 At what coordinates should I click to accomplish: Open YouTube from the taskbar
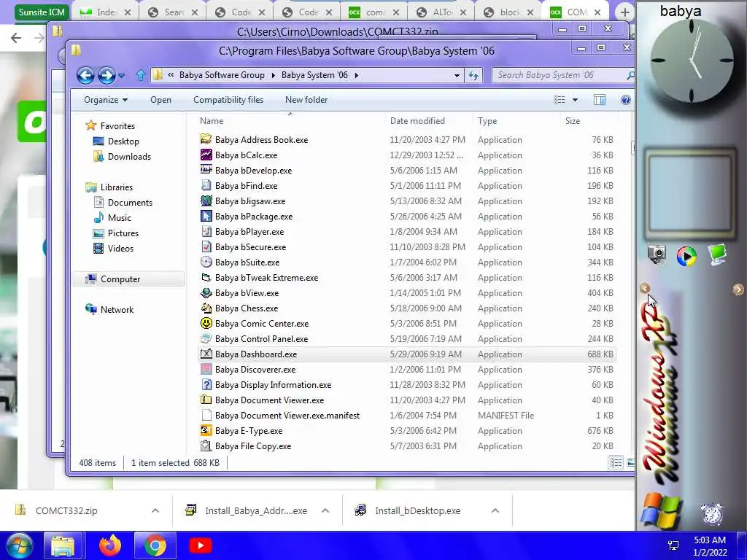200,545
